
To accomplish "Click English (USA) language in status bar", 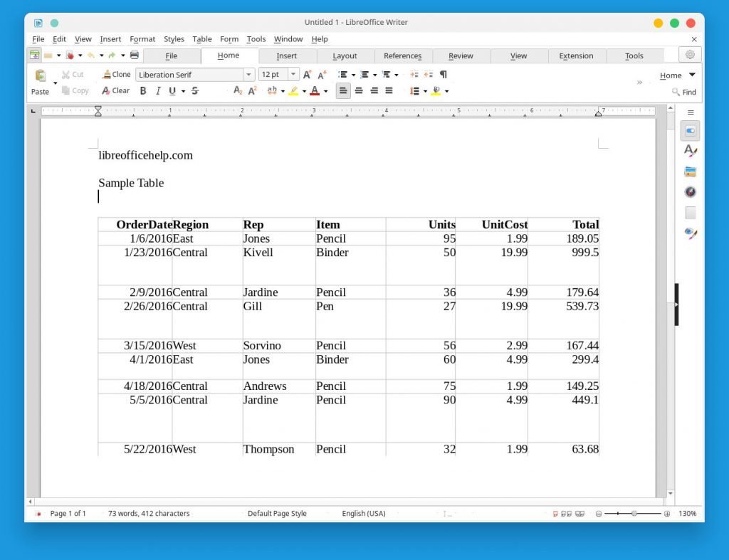I will point(364,514).
